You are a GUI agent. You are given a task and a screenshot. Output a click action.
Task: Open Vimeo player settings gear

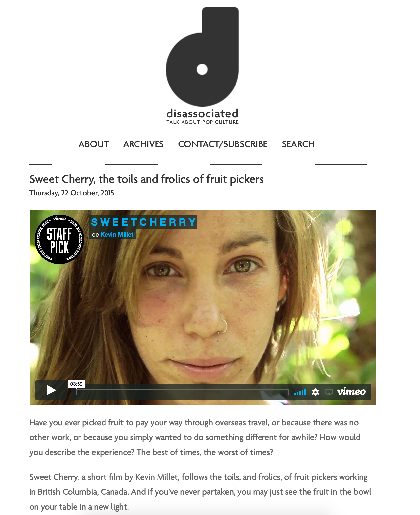click(x=315, y=392)
